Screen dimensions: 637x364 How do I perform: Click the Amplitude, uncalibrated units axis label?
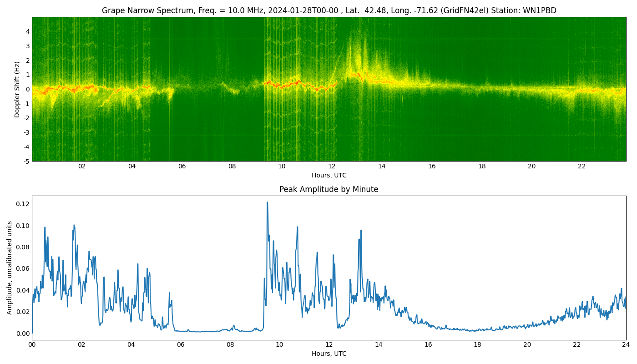(x=10, y=268)
